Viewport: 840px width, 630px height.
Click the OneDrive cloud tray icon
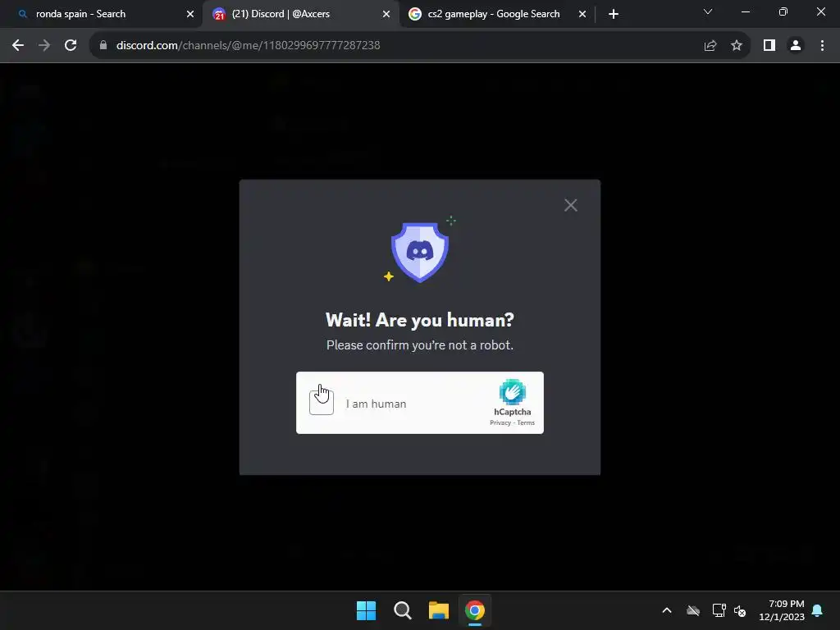[693, 610]
